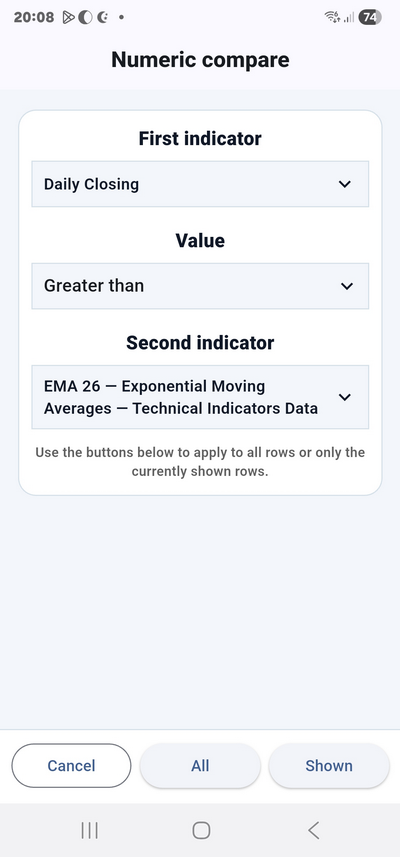
Task: Tap the Wi-Fi status icon
Action: [332, 17]
